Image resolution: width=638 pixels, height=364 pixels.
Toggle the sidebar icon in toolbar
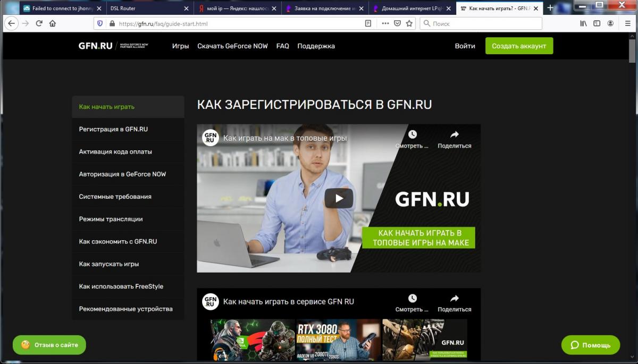click(x=597, y=23)
